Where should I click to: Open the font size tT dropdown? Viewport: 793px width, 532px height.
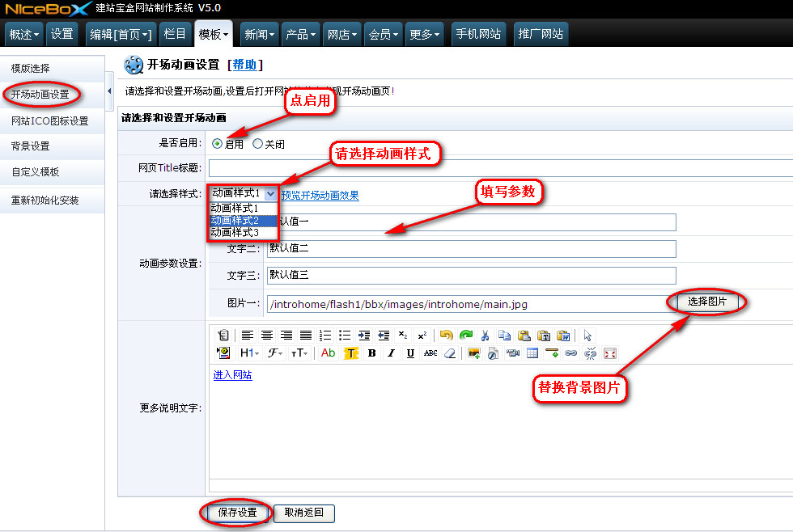pyautogui.click(x=299, y=353)
